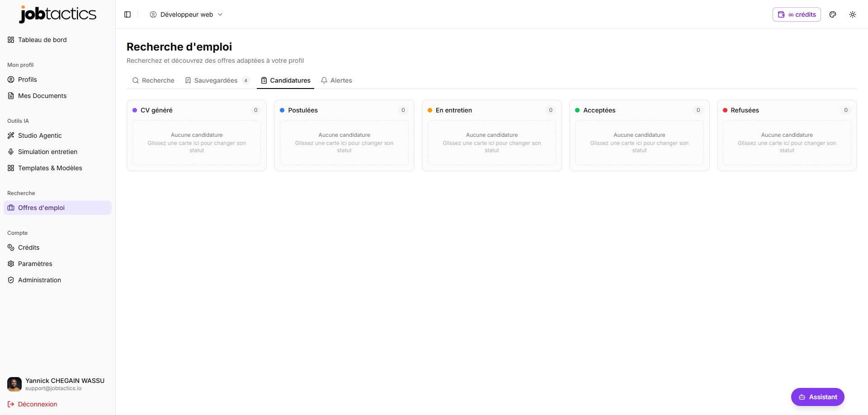Click the empty drop zone under Acceptées

click(639, 143)
